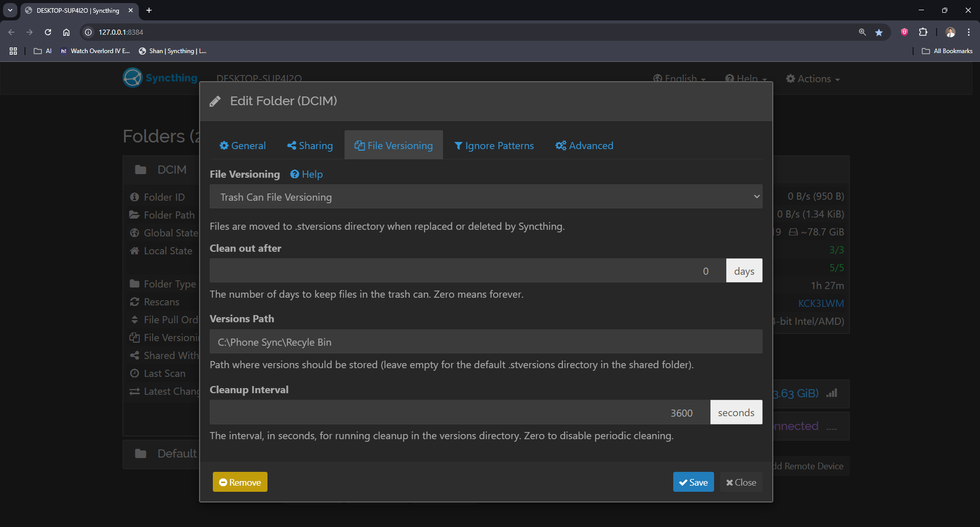Go to the Sharing tab
The height and width of the screenshot is (527, 980).
pyautogui.click(x=310, y=146)
